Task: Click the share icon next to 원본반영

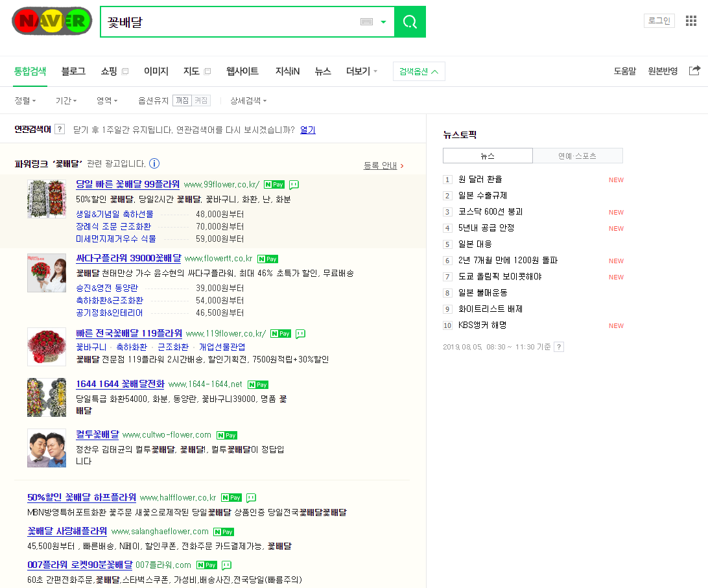Action: (x=694, y=71)
